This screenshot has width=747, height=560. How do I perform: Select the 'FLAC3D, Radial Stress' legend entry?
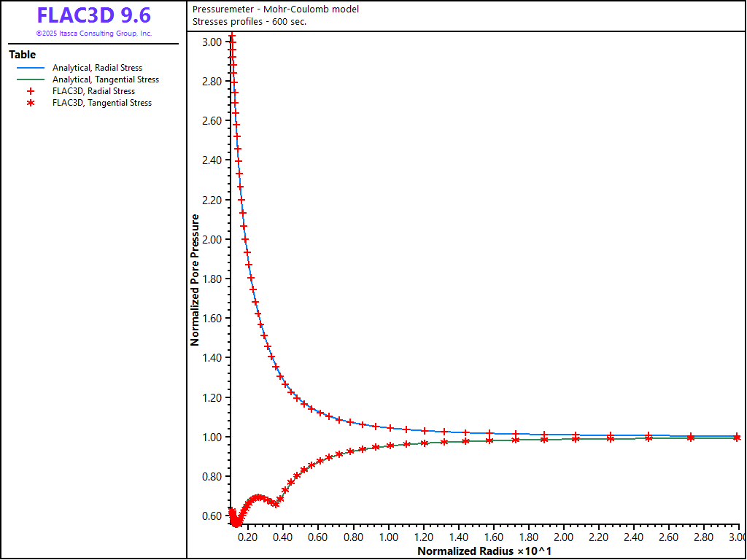93,91
